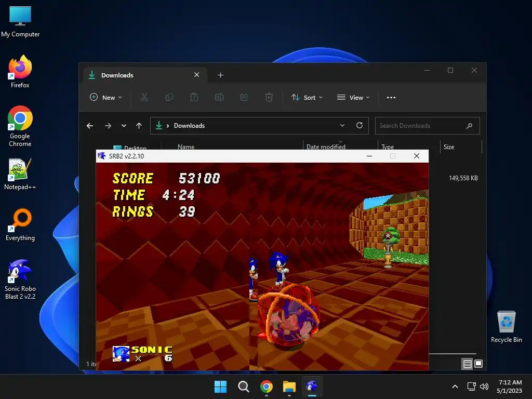Open the Sonic Robo Blast 2 desktop shortcut

coord(20,279)
